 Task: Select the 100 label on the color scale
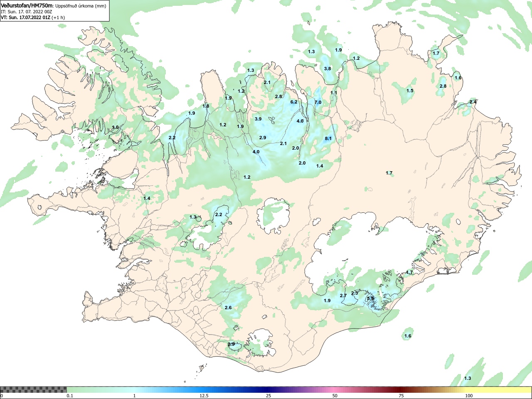(x=469, y=396)
